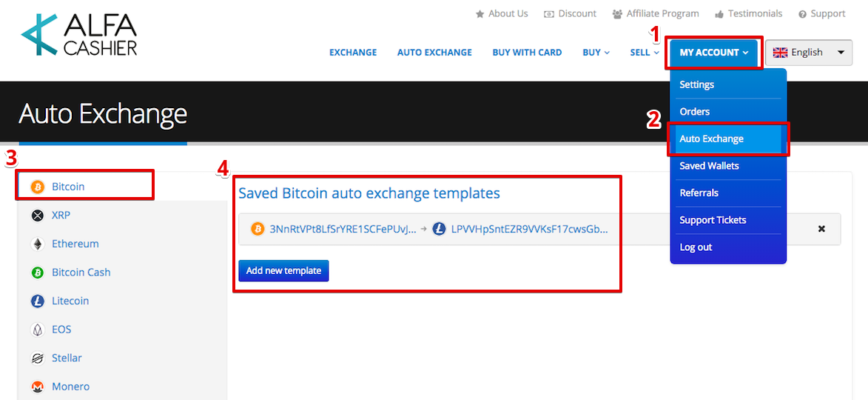This screenshot has width=868, height=400.
Task: Open the English language dropdown
Action: tap(808, 53)
